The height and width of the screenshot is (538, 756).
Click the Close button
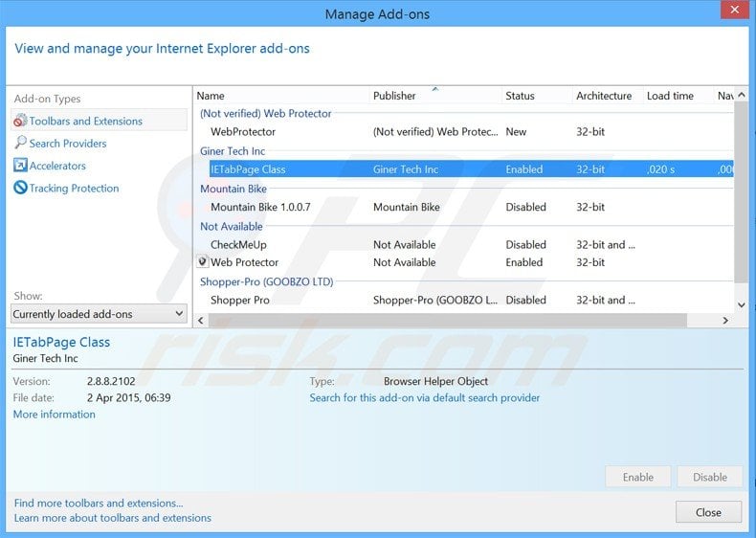pos(708,512)
